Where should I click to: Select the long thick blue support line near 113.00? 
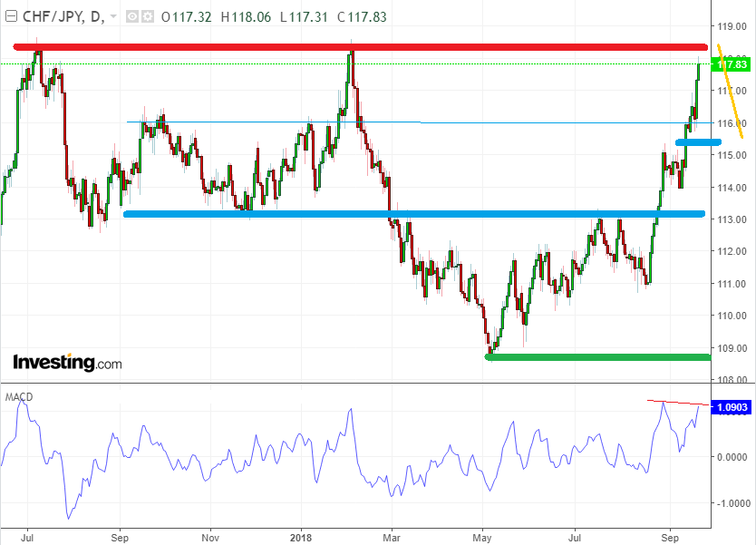coord(414,214)
